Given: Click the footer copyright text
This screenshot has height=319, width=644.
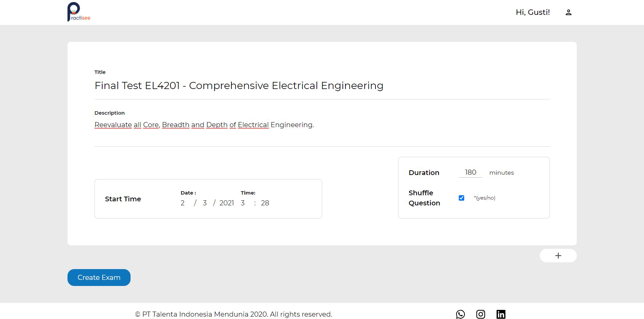Looking at the screenshot, I should 233,314.
